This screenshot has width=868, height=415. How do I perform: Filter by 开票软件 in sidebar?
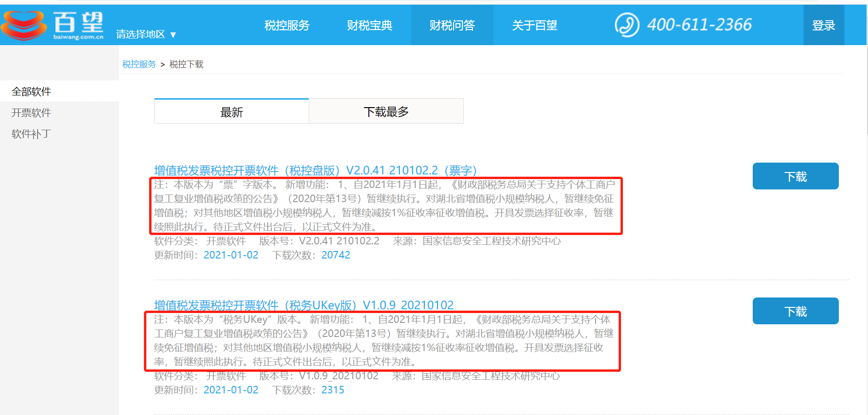[32, 113]
